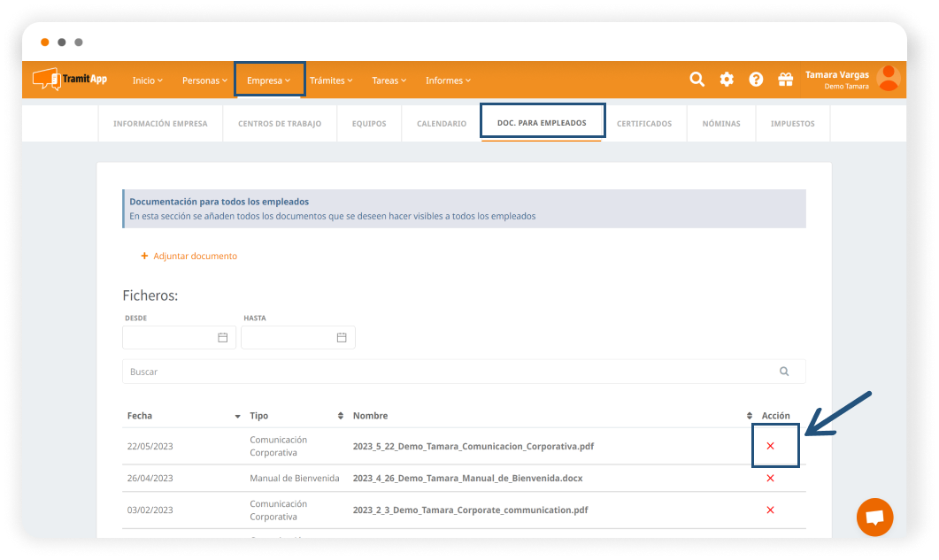939x560 pixels.
Task: Click Tamara Vargas profile avatar
Action: 888,79
